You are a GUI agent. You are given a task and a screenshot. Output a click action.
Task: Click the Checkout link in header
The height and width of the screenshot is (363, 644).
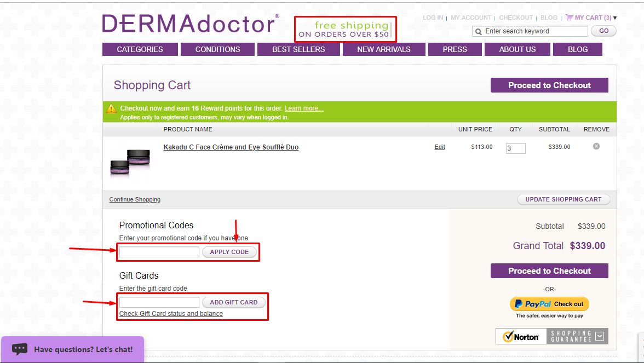pos(516,18)
